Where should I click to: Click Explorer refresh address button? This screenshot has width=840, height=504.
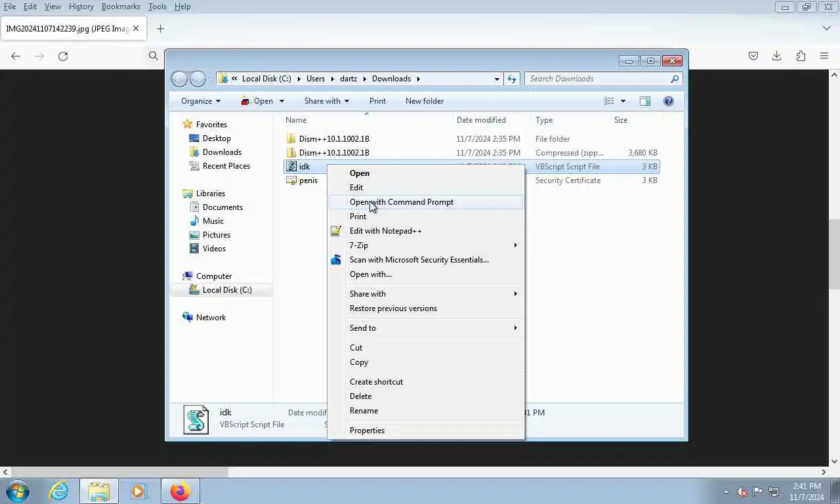pyautogui.click(x=512, y=79)
